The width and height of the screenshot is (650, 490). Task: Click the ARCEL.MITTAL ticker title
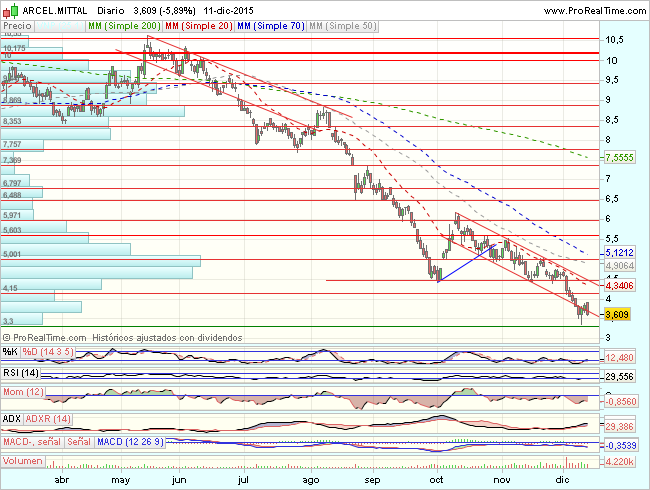point(55,10)
